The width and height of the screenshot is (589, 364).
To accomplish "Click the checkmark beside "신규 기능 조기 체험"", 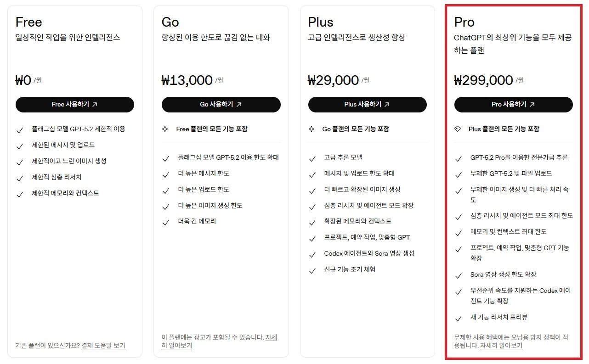I will pos(312,271).
